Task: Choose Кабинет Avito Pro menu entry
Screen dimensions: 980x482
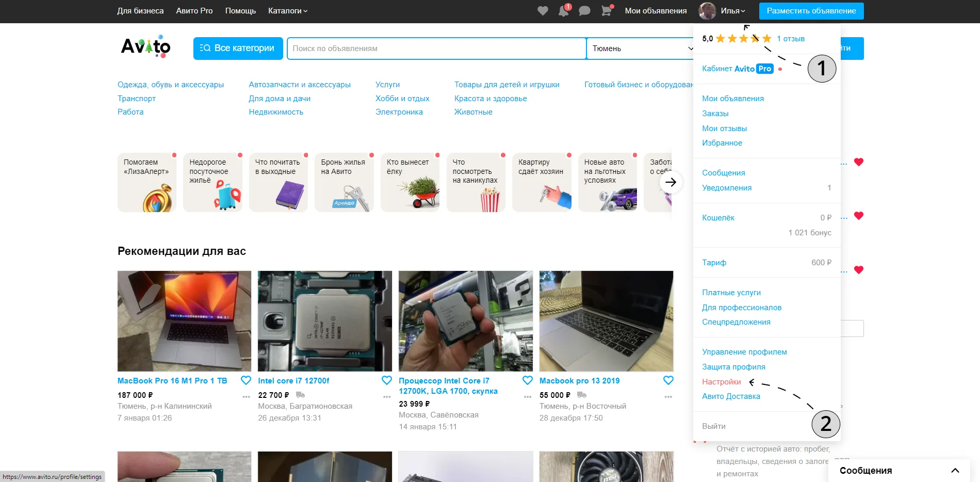Action: 738,69
